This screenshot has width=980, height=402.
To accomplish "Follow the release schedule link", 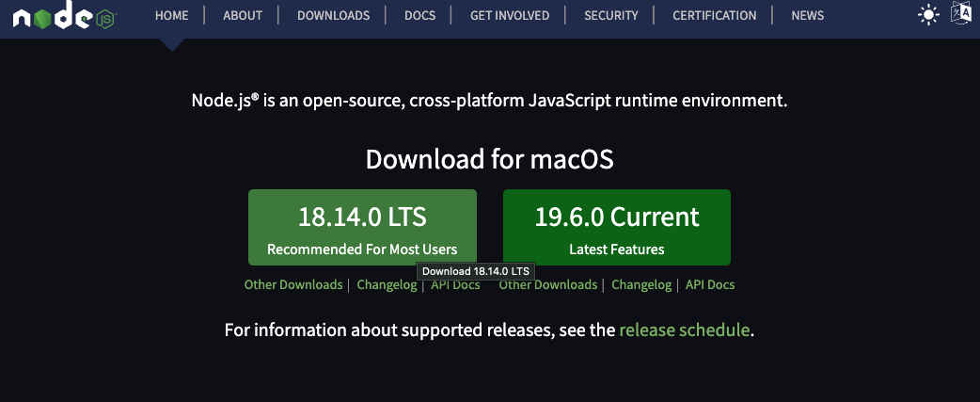I will click(684, 330).
